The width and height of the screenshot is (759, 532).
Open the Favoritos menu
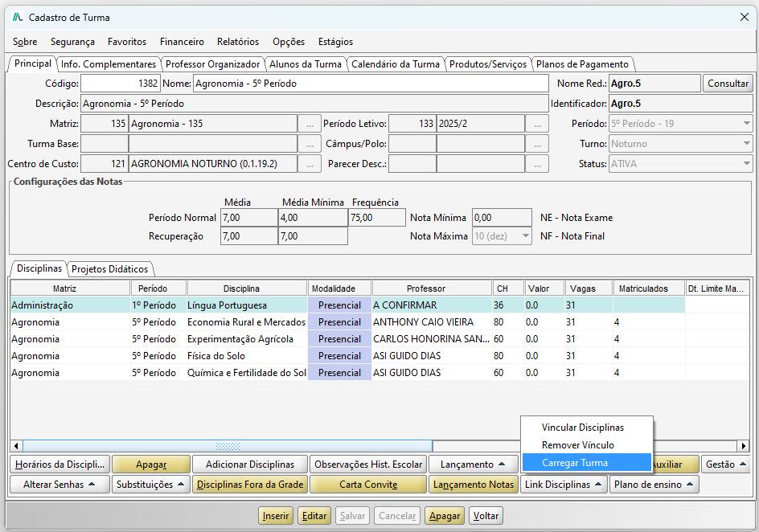[127, 42]
